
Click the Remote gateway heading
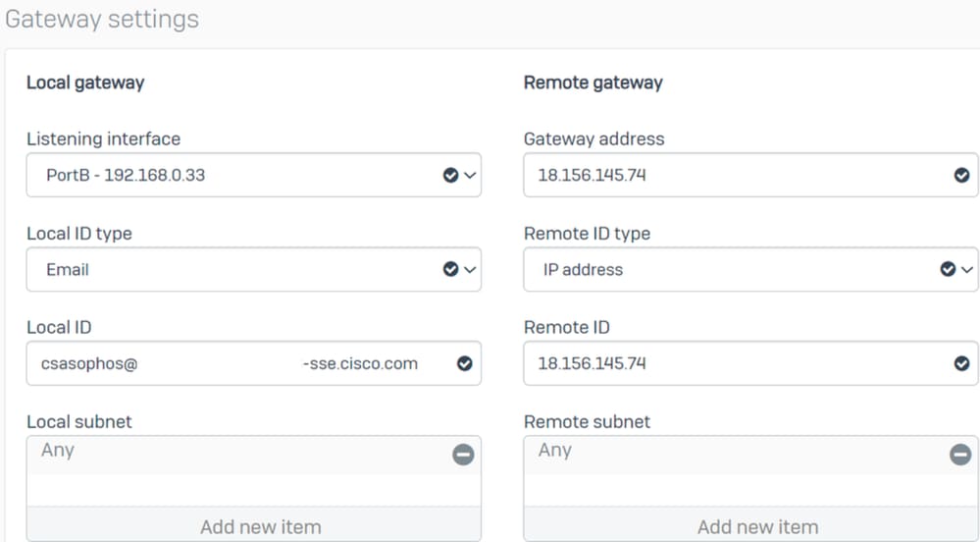tap(593, 82)
